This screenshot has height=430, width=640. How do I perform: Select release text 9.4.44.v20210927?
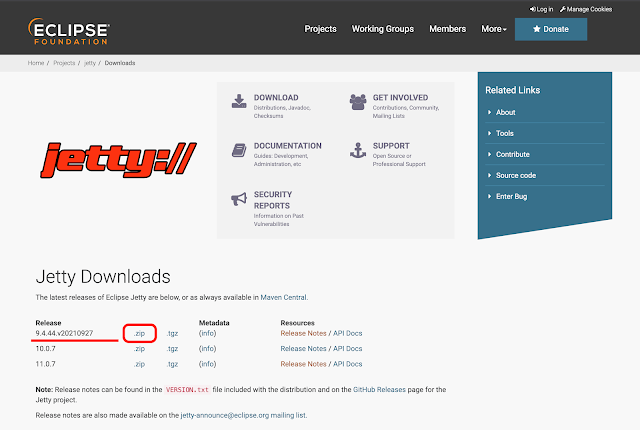[x=64, y=333]
